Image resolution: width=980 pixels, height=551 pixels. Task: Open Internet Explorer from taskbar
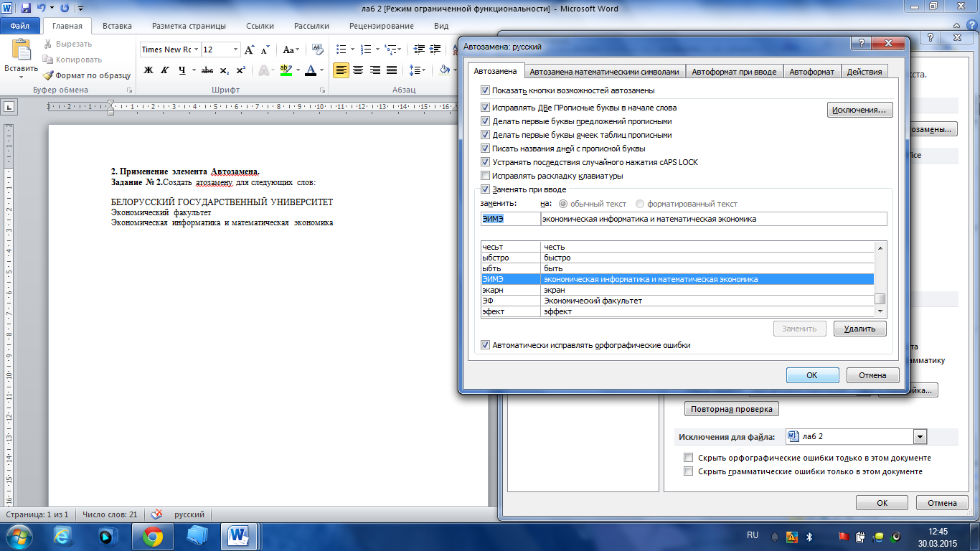click(x=64, y=536)
